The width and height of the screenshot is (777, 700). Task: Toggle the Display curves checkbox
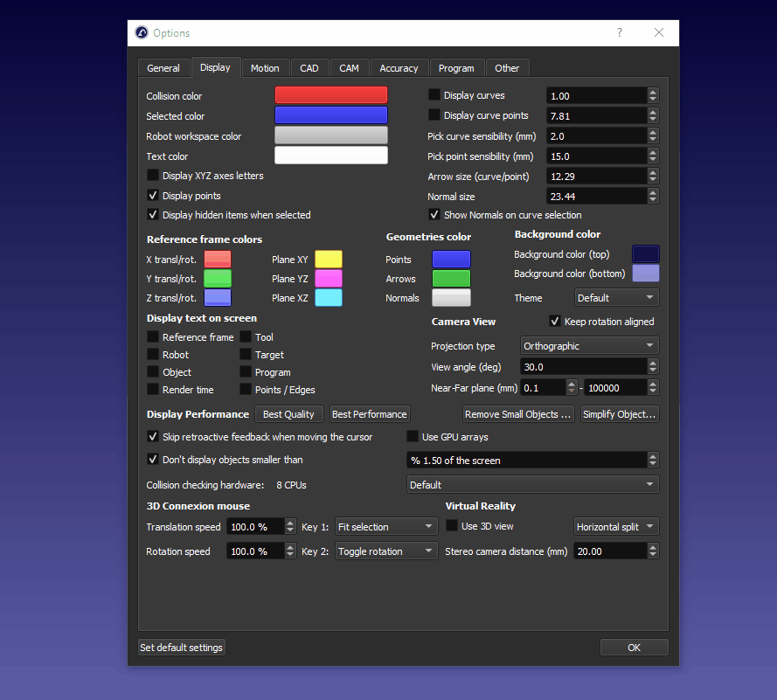point(434,95)
